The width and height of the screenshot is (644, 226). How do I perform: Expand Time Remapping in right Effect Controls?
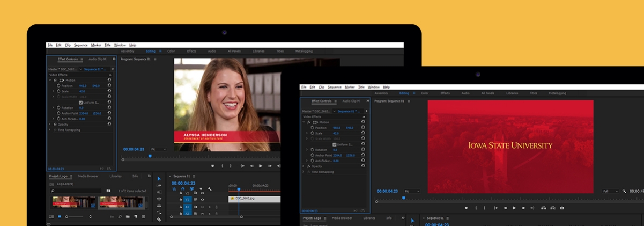click(304, 172)
